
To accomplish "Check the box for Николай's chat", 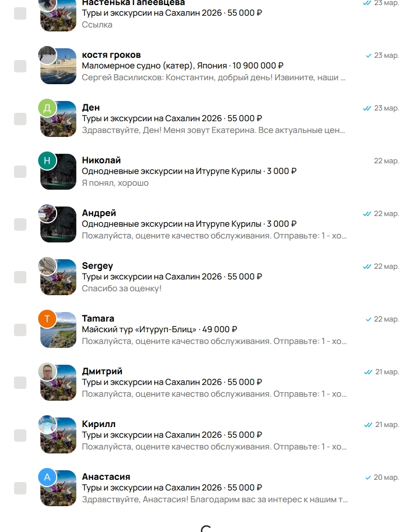I will pyautogui.click(x=20, y=172).
